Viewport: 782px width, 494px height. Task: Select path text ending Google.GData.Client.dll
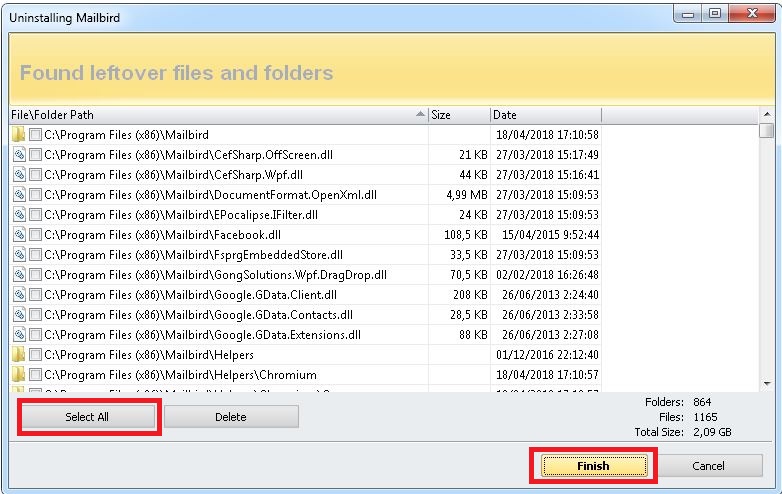[x=191, y=295]
